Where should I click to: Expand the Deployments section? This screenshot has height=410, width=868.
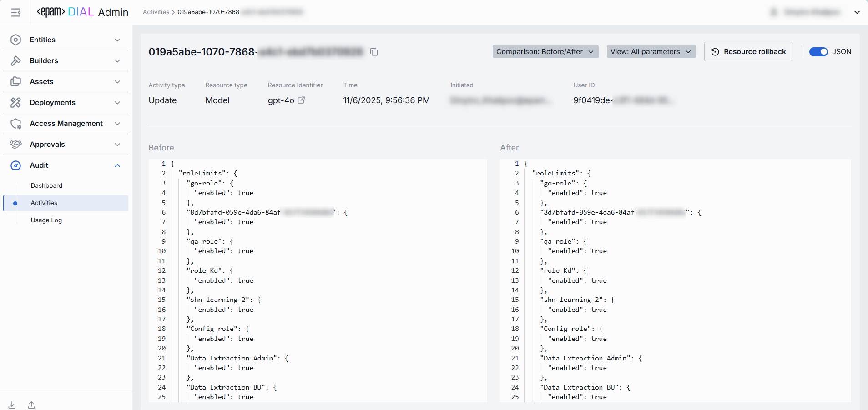click(x=117, y=103)
